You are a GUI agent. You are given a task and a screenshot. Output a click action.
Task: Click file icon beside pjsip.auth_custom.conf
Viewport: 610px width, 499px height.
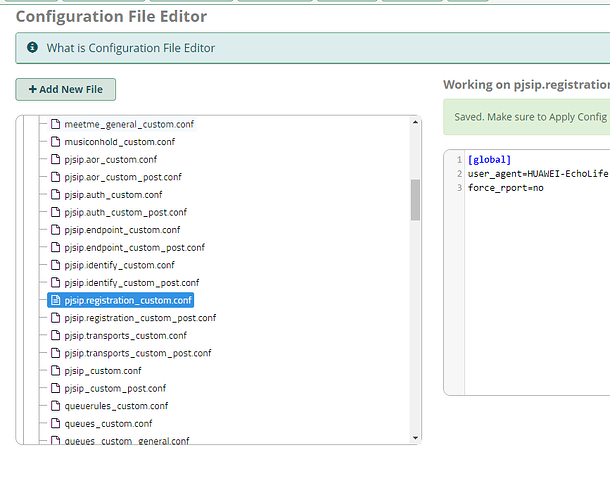click(x=56, y=194)
